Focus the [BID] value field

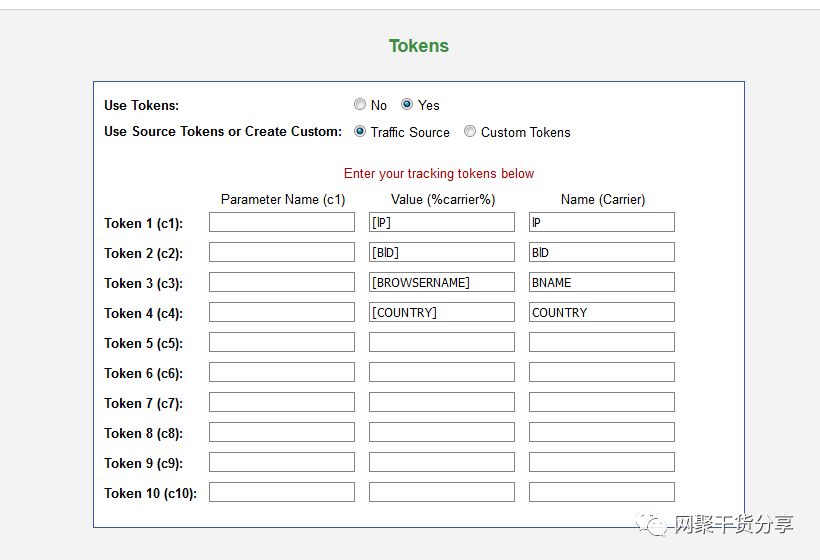[442, 252]
